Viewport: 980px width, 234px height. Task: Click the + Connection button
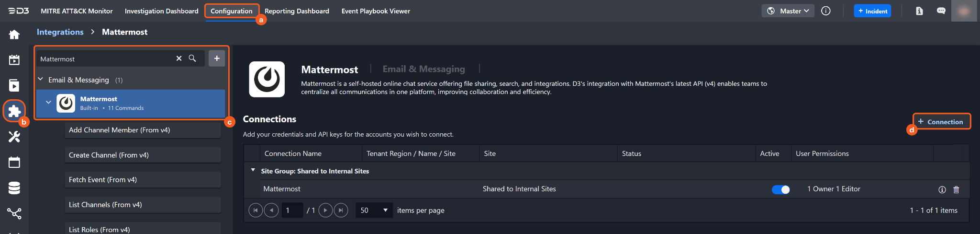point(941,122)
